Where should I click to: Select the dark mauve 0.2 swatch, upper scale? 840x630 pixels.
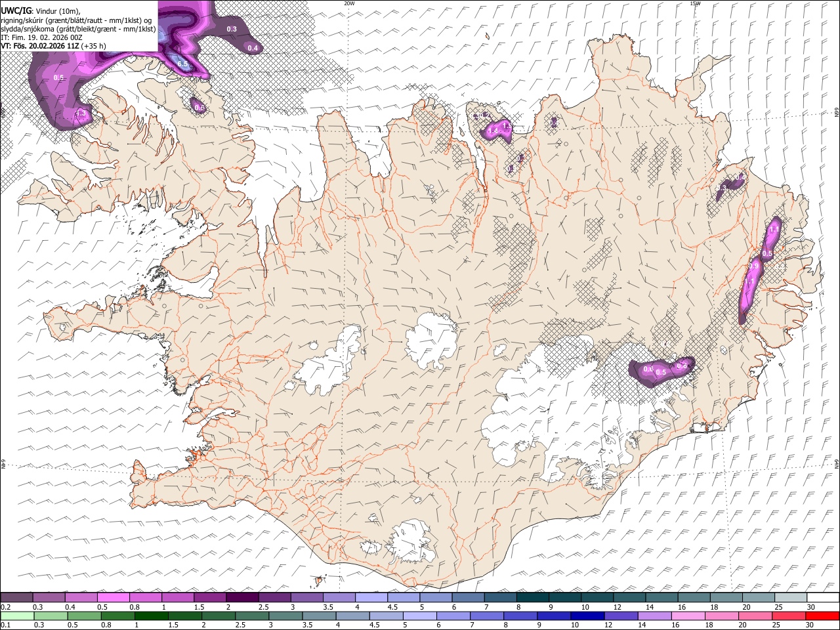[x=16, y=597]
